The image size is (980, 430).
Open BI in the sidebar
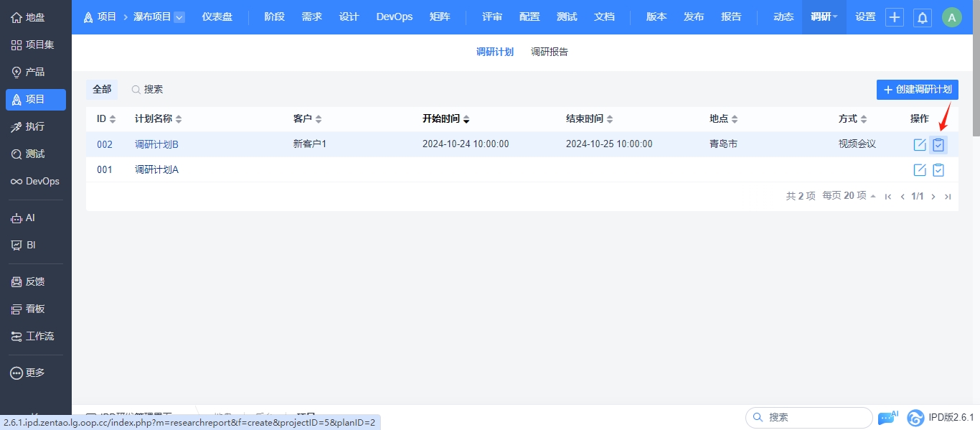coord(36,245)
